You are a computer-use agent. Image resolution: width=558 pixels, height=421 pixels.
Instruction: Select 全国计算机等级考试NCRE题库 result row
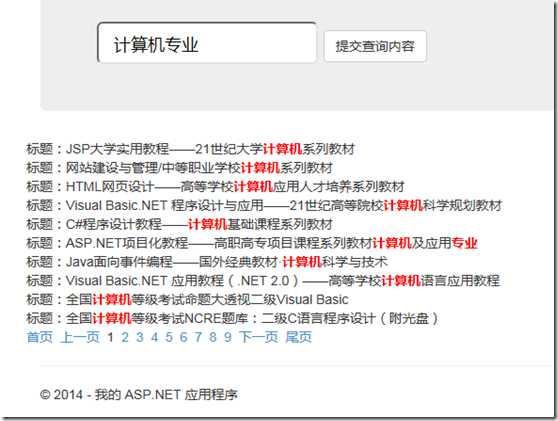(x=233, y=319)
